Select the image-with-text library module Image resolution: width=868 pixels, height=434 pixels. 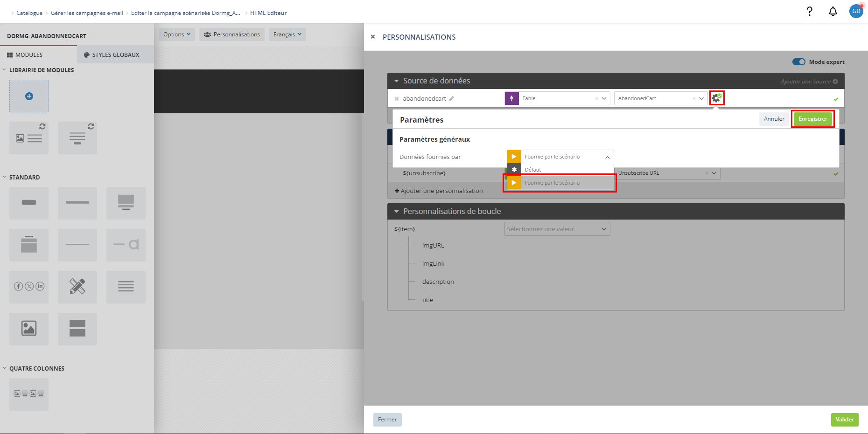point(29,138)
